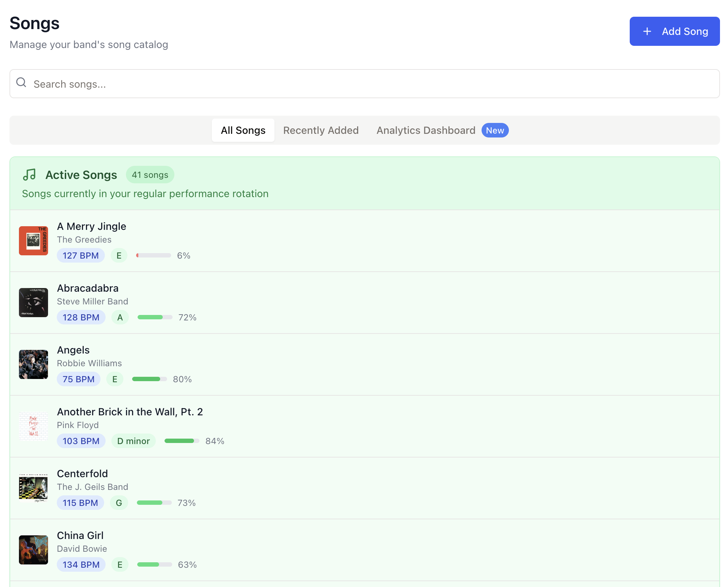728x587 pixels.
Task: Click the Centerfold progress bar
Action: (154, 503)
